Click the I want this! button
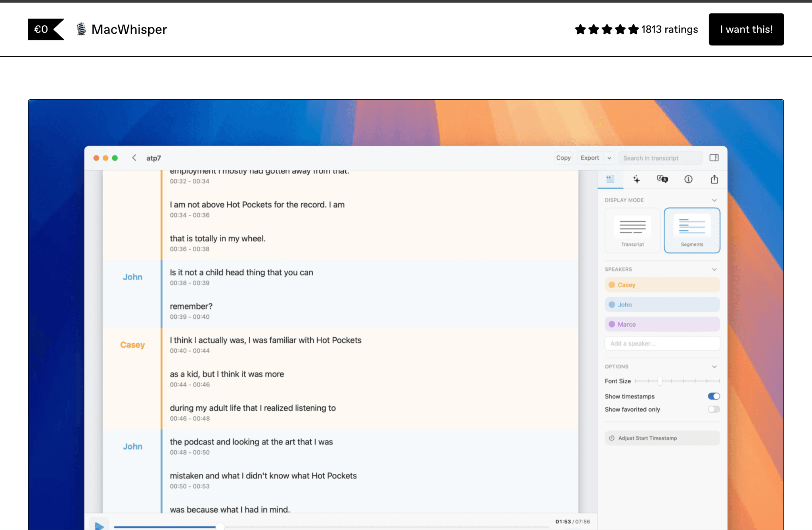 click(746, 29)
